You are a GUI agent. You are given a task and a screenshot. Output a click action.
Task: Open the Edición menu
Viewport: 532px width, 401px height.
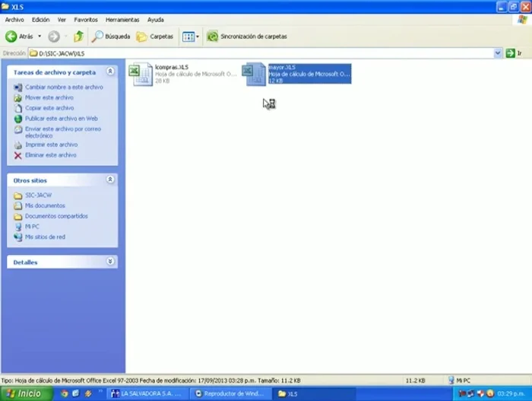point(41,20)
